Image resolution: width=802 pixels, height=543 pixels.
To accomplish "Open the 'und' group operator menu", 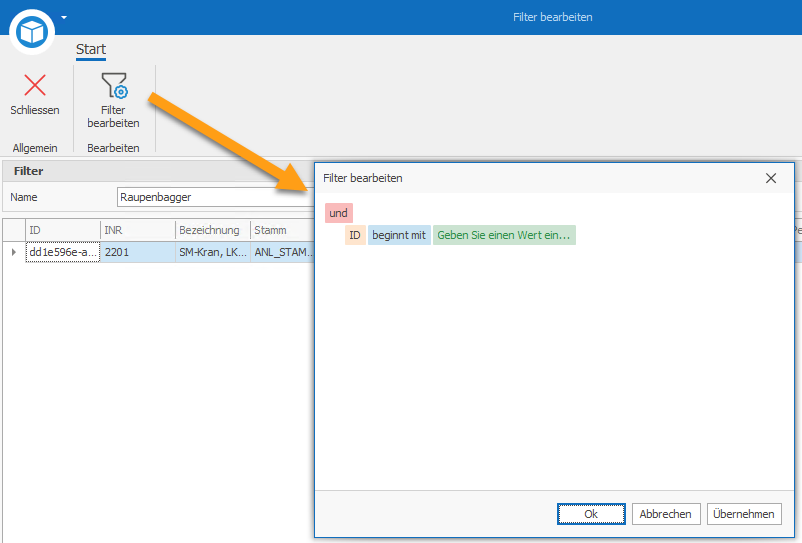I will pyautogui.click(x=339, y=213).
